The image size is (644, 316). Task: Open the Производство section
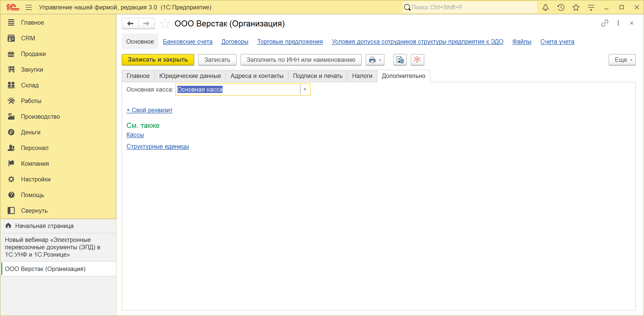(58, 117)
